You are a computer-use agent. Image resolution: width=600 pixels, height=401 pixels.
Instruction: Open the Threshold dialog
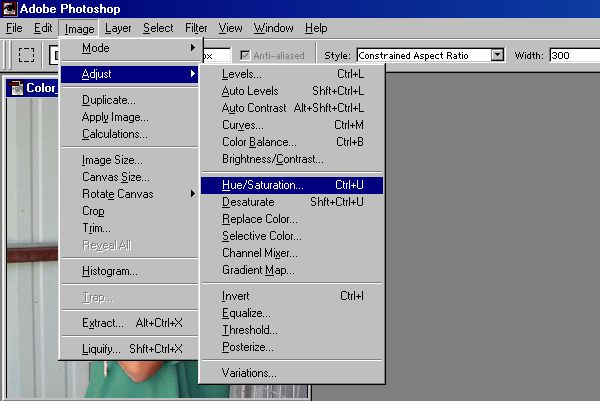point(292,330)
